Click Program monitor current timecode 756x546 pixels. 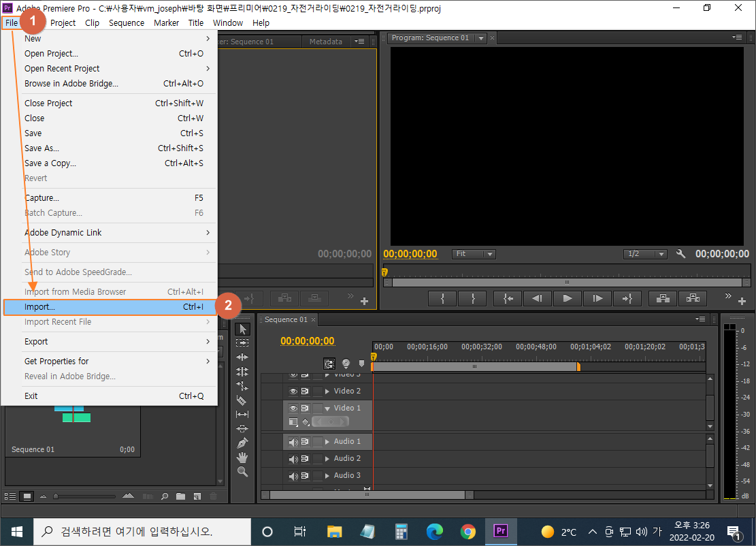click(410, 254)
